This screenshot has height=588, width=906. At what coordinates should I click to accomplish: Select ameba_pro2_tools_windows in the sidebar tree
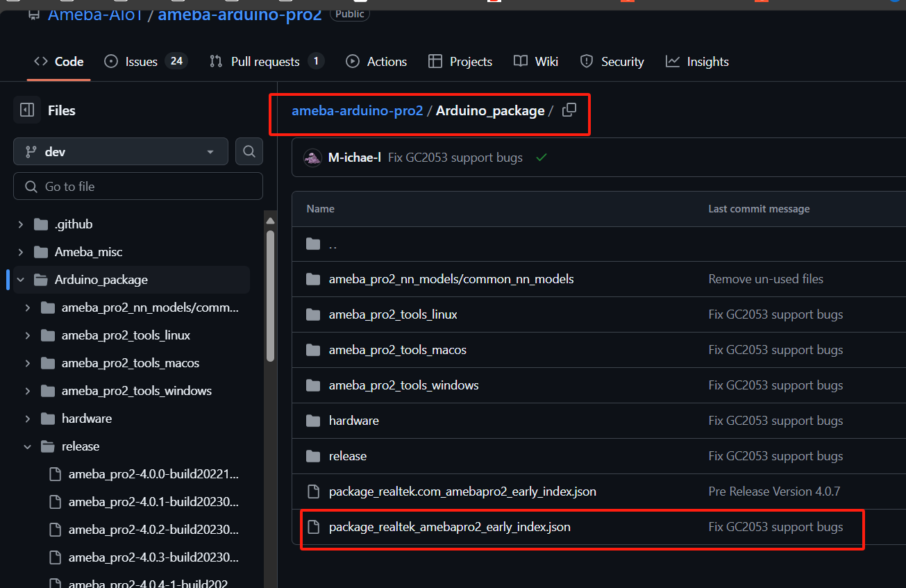pyautogui.click(x=137, y=391)
